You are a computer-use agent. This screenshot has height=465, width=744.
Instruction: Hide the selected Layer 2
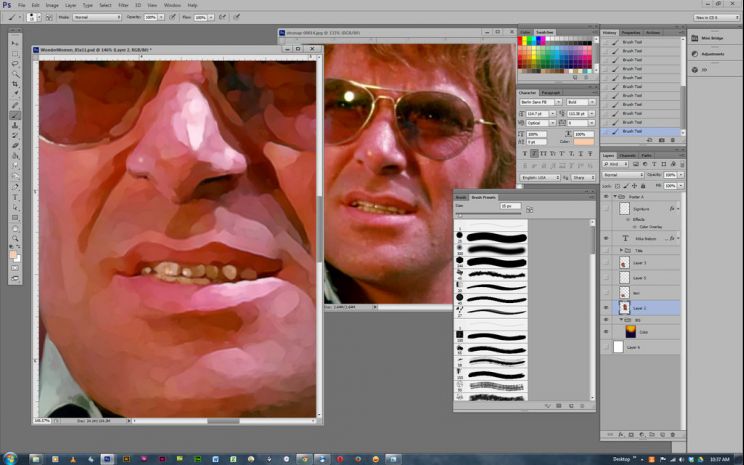606,308
